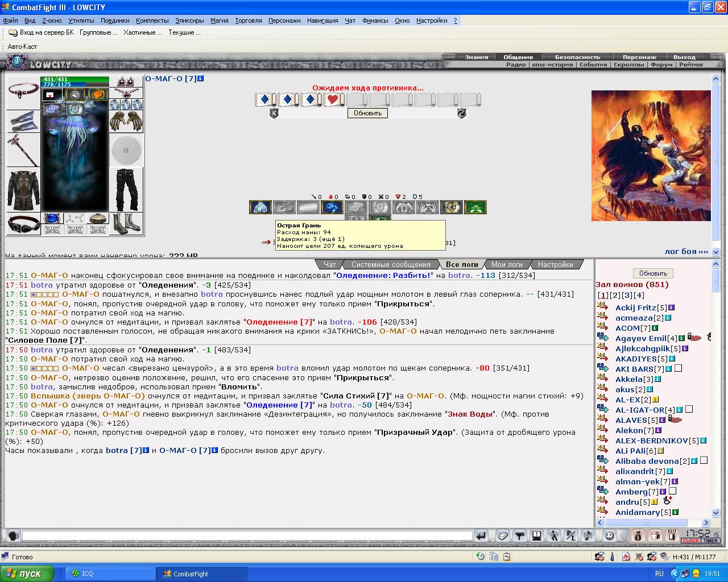The height and width of the screenshot is (582, 728).
Task: Click the heart scroll card in the move row
Action: click(x=333, y=100)
